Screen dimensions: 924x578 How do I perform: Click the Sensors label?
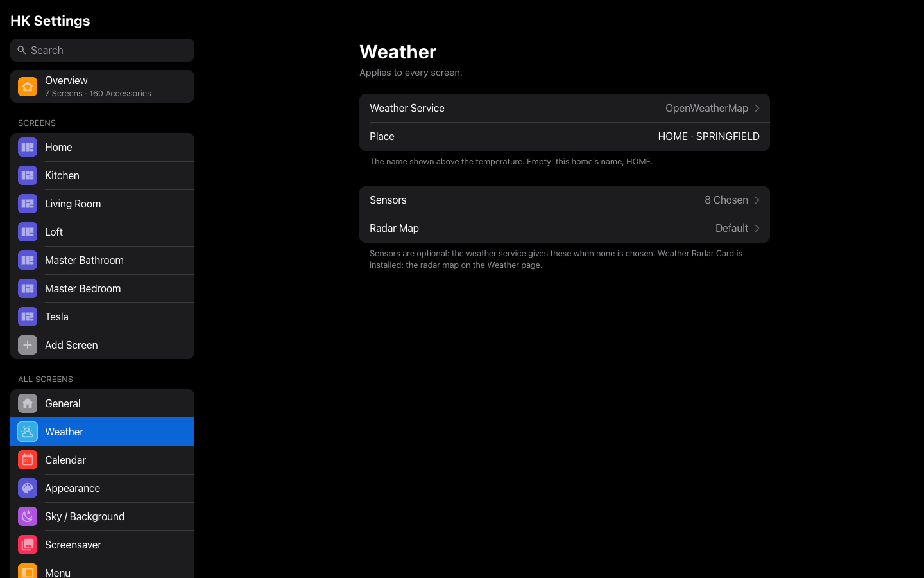[388, 200]
